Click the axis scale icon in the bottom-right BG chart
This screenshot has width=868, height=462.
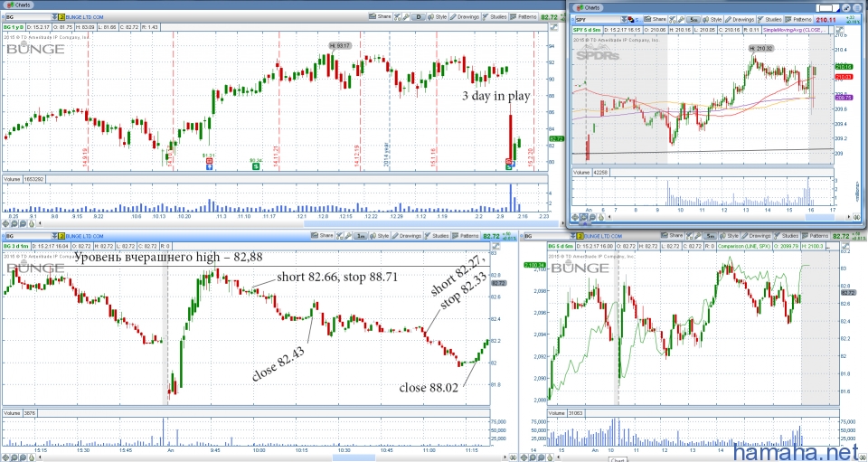[846, 246]
